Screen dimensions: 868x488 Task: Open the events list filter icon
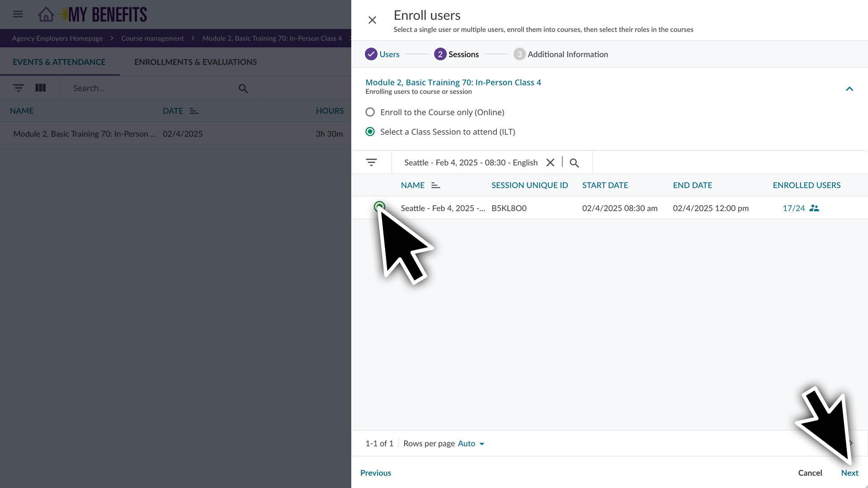point(19,88)
